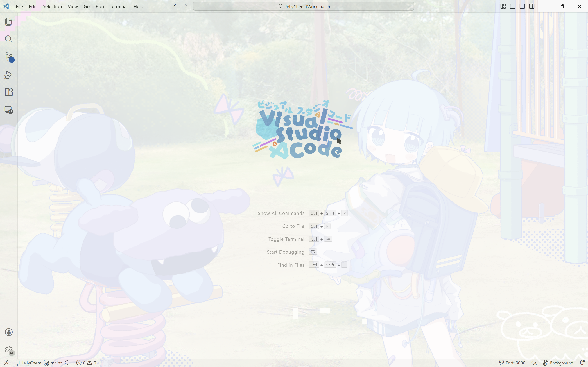Toggle the Panel visibility in title bar
Image resolution: width=588 pixels, height=367 pixels.
pyautogui.click(x=522, y=6)
